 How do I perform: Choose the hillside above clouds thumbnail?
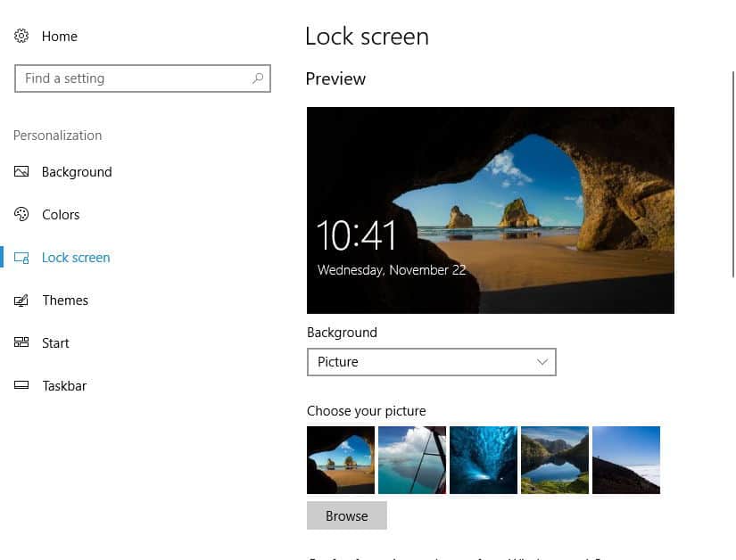[x=626, y=460]
